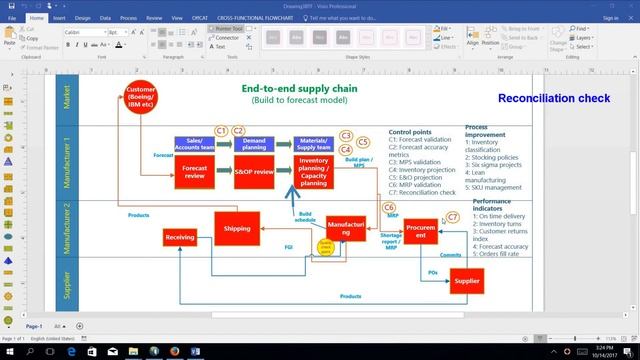Add a new page
The image size is (640, 360).
80,326
